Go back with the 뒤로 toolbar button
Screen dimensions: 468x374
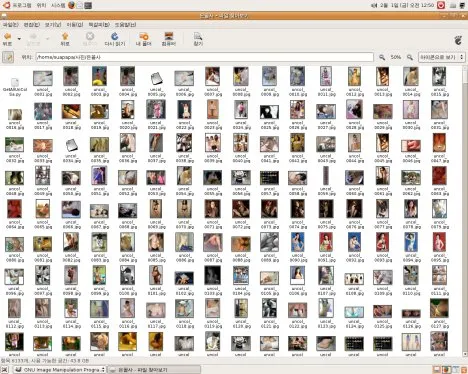click(x=8, y=39)
